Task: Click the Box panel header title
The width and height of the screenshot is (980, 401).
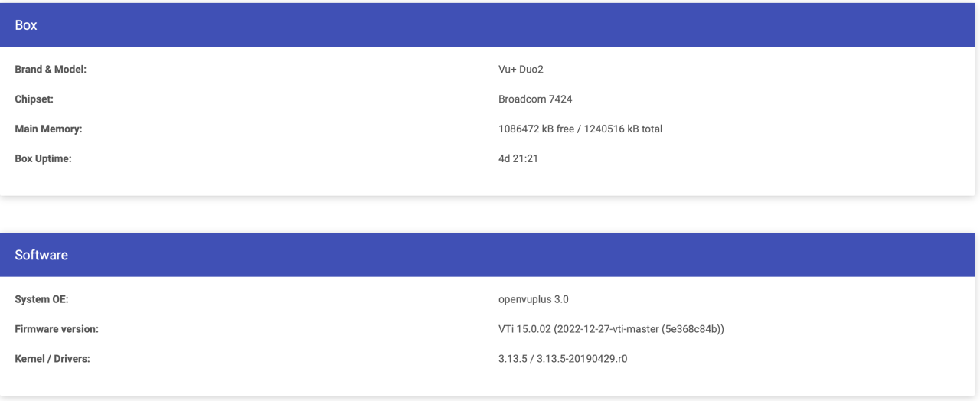Action: [x=26, y=25]
